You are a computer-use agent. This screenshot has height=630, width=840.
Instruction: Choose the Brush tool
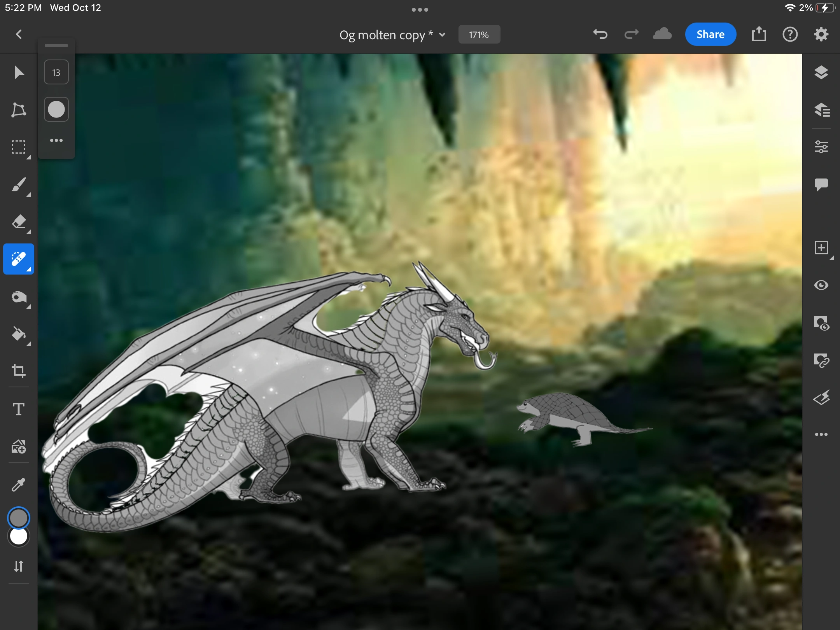click(18, 185)
